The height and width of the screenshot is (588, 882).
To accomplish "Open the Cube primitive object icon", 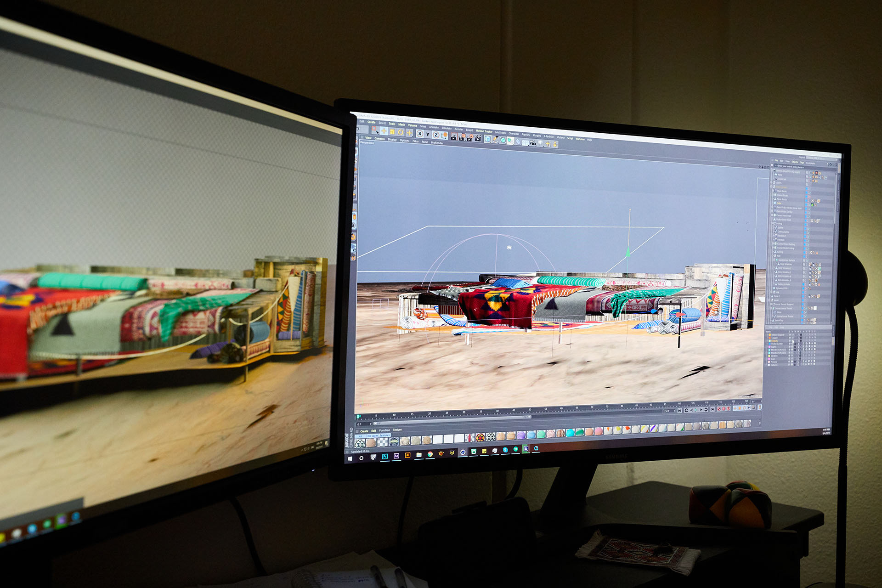I will [x=488, y=139].
